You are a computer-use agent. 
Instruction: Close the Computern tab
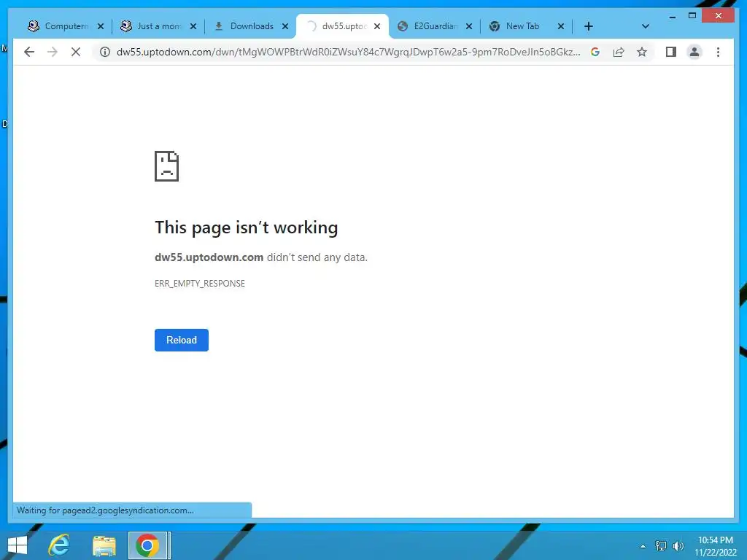tap(101, 26)
